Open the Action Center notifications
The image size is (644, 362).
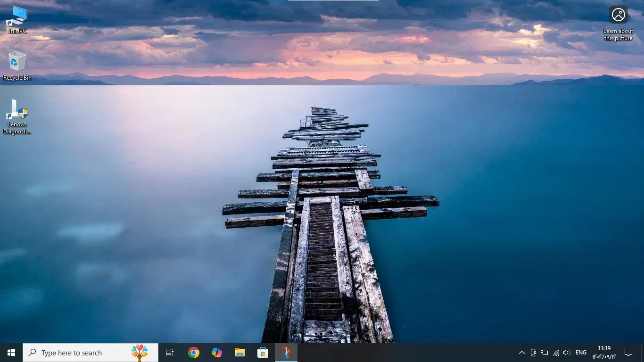pos(628,352)
